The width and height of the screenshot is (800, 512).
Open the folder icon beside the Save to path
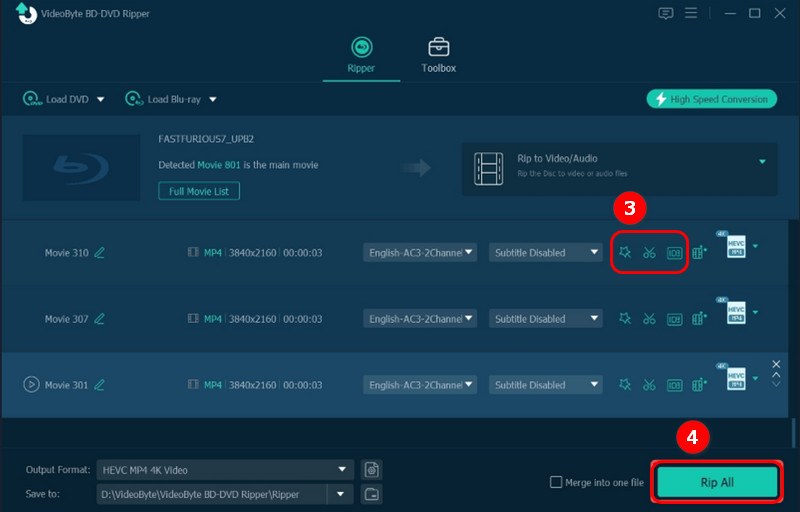[x=372, y=494]
